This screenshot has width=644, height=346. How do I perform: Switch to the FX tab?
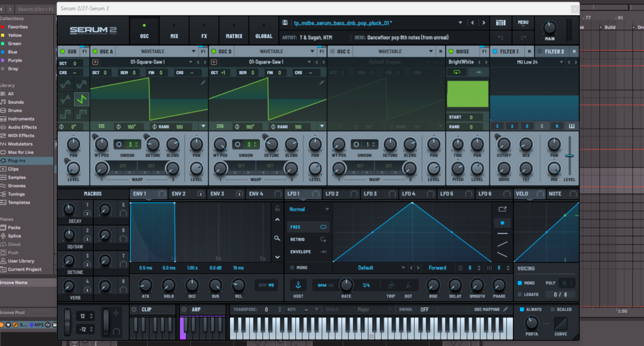(204, 31)
